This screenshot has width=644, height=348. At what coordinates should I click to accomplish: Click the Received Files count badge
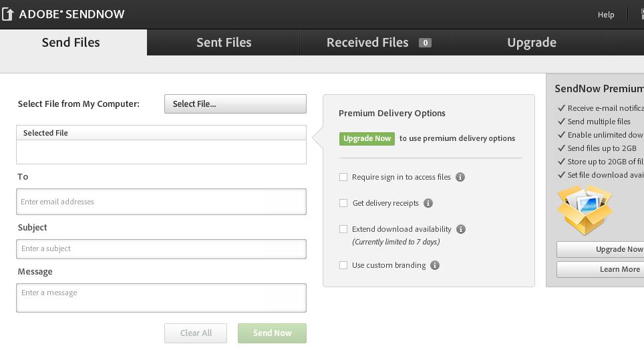coord(425,43)
